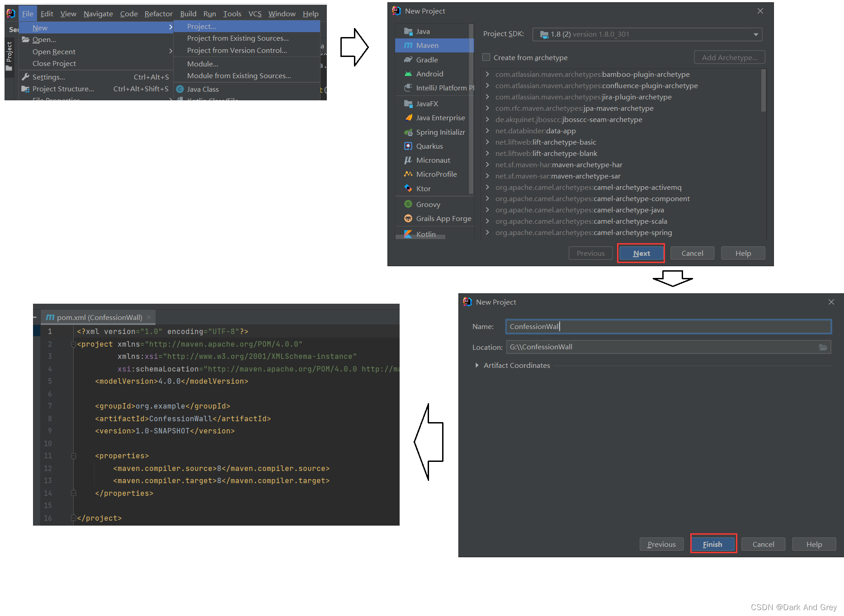Select the Java Enterprise icon
Image resolution: width=844 pixels, height=616 pixels.
pyautogui.click(x=408, y=118)
